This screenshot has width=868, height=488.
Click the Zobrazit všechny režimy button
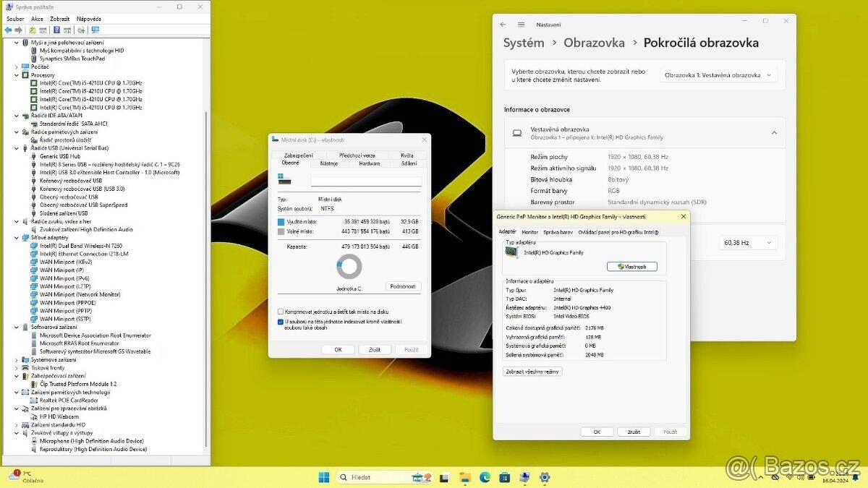532,371
